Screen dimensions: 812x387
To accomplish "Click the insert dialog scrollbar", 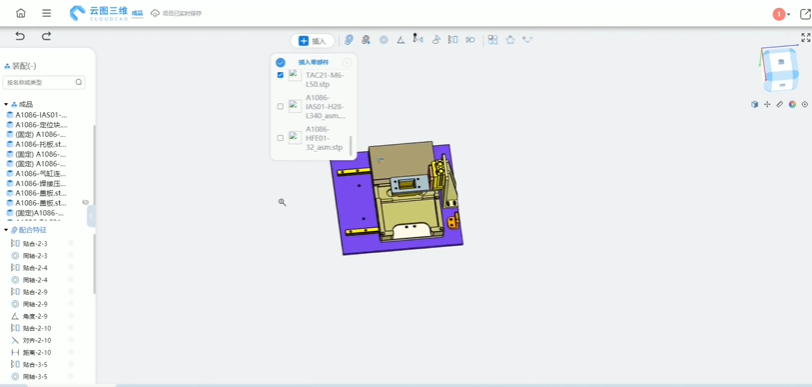I will point(351,146).
